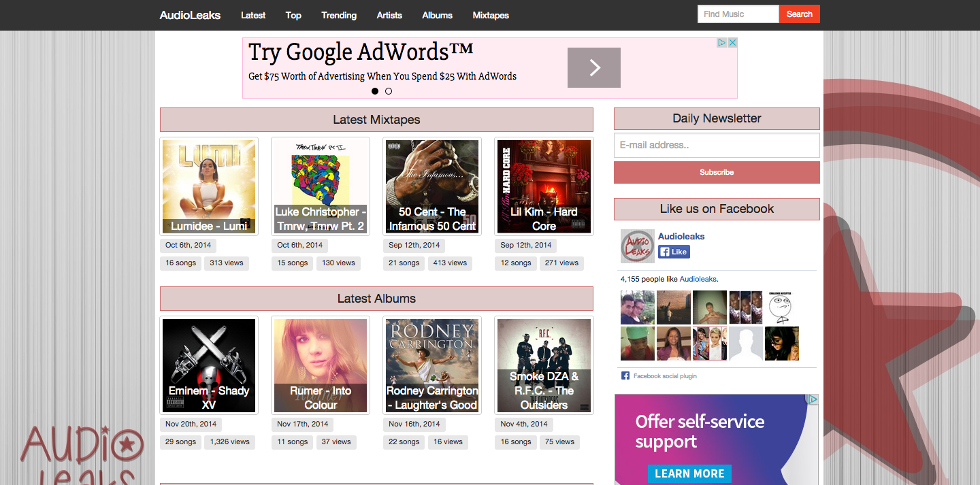The image size is (980, 485).
Task: Click the red Search button
Action: [x=800, y=14]
